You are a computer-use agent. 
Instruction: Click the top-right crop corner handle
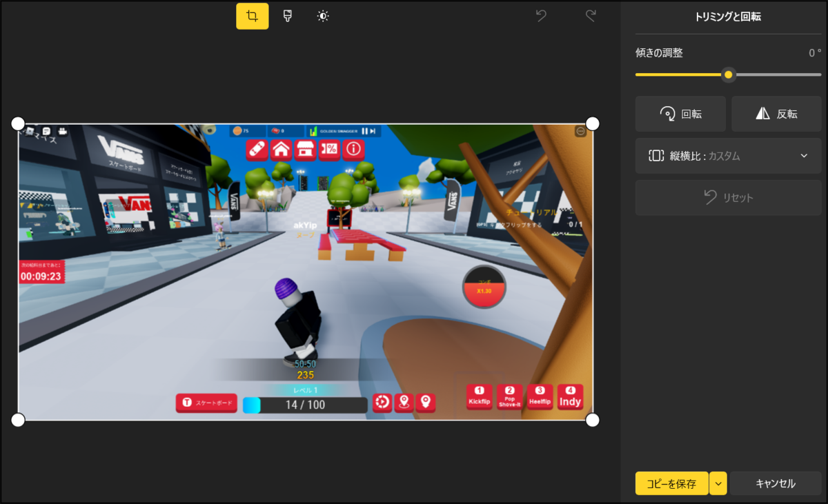pos(592,123)
